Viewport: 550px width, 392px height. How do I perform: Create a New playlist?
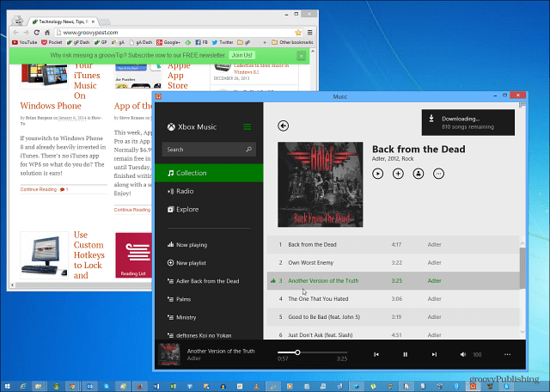(186, 263)
